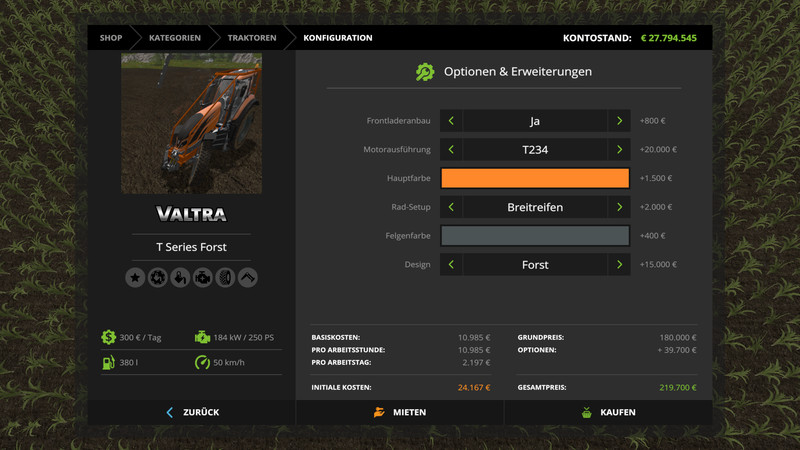Screen dimensions: 800x450
Task: Go to the Kategorien breadcrumb
Action: tap(175, 38)
